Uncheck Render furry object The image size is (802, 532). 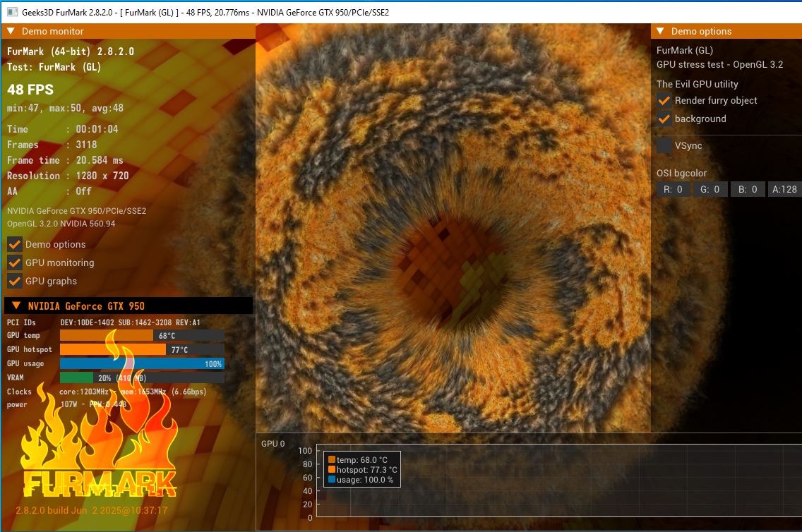pyautogui.click(x=664, y=101)
